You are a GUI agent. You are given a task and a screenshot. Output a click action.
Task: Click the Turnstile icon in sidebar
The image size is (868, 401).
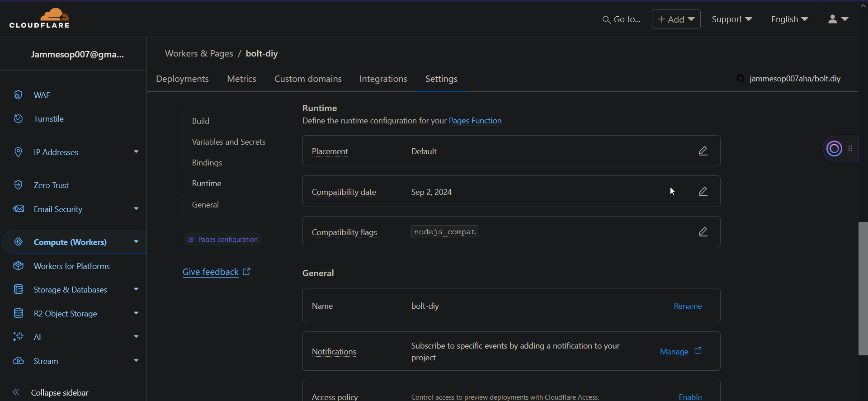click(18, 118)
